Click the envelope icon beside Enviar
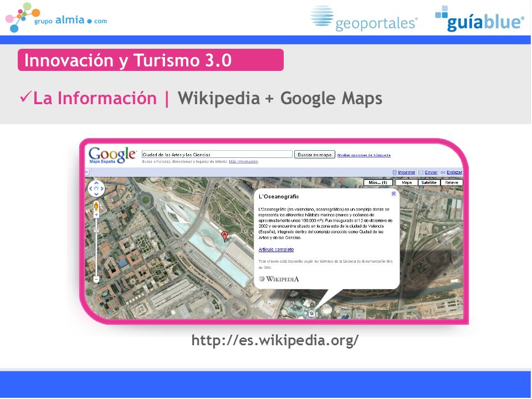 click(x=421, y=172)
